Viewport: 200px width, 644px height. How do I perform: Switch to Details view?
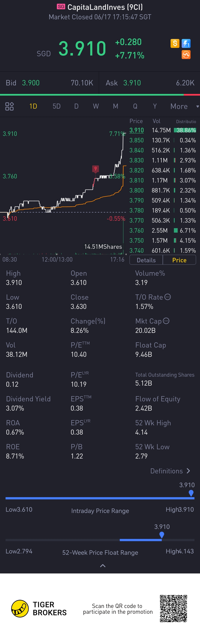coord(146,260)
